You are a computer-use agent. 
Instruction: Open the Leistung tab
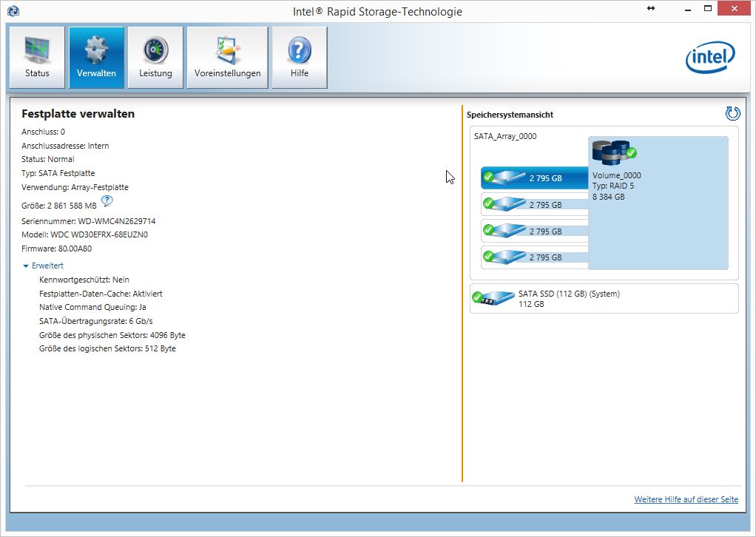click(x=155, y=58)
